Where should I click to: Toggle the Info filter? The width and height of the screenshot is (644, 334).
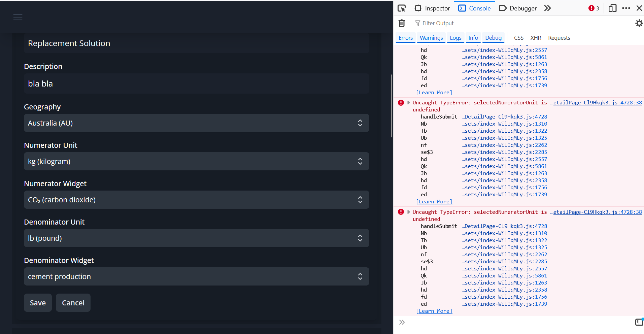[473, 38]
